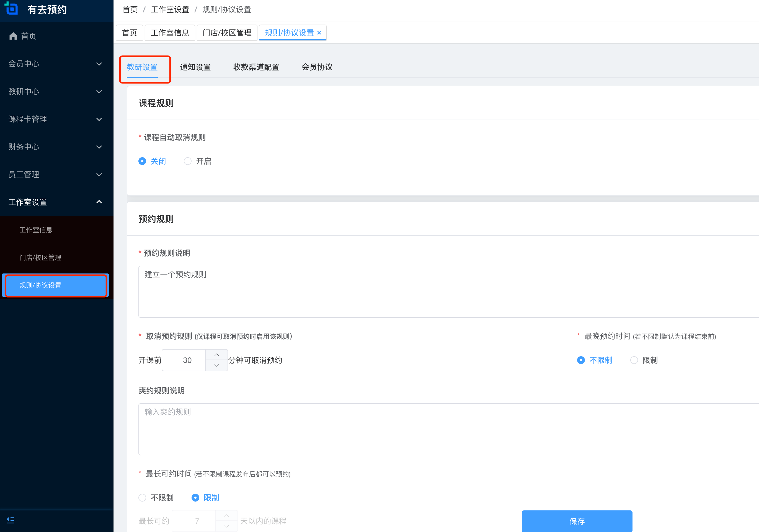Close the 规则/协议设置 page tab
759x532 pixels.
coord(319,33)
